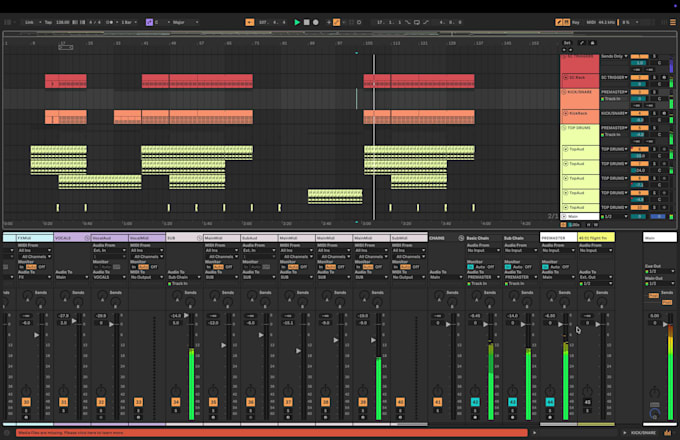Click the Main channel volume fader handle
This screenshot has width=680, height=440.
tap(665, 324)
